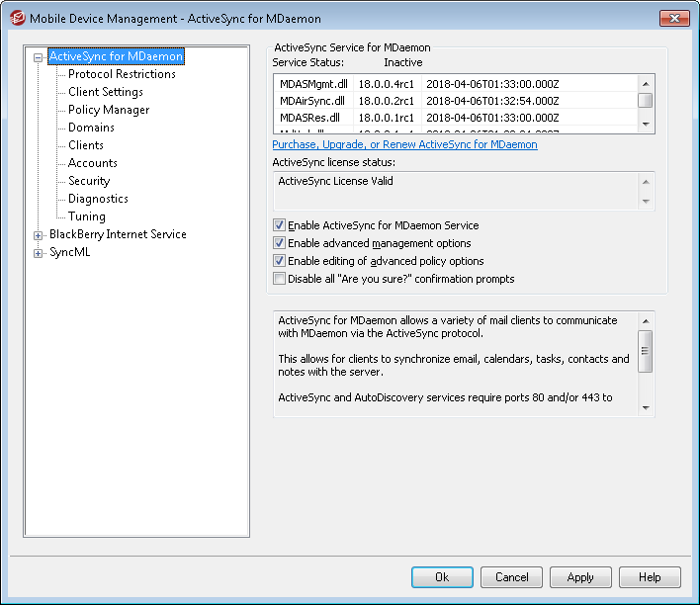
Task: Click license status box down arrow
Action: pyautogui.click(x=646, y=202)
